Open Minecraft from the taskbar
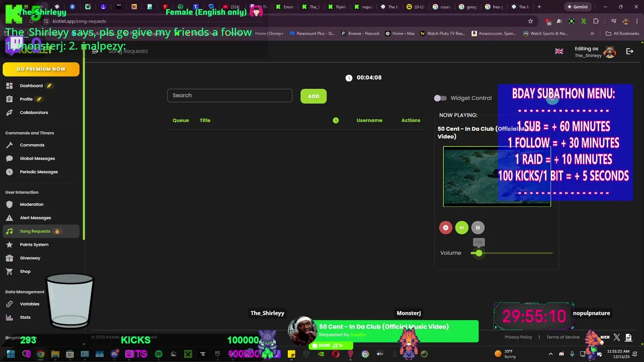 click(x=188, y=354)
